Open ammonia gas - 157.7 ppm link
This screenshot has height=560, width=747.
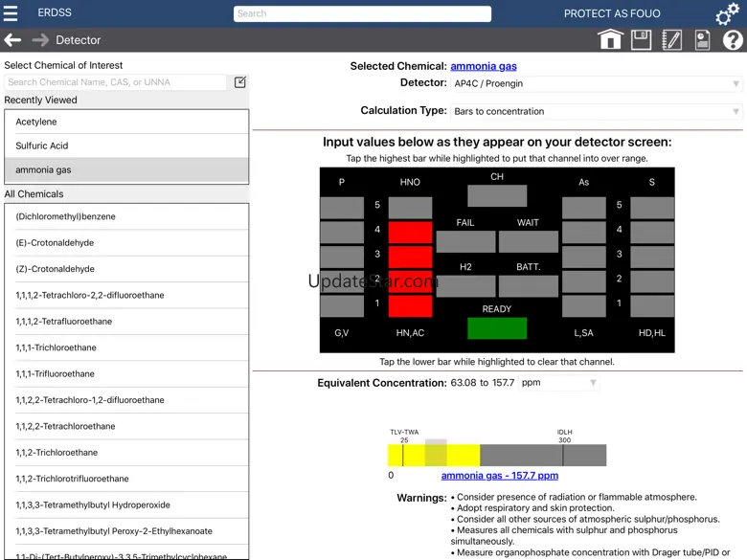(x=500, y=475)
